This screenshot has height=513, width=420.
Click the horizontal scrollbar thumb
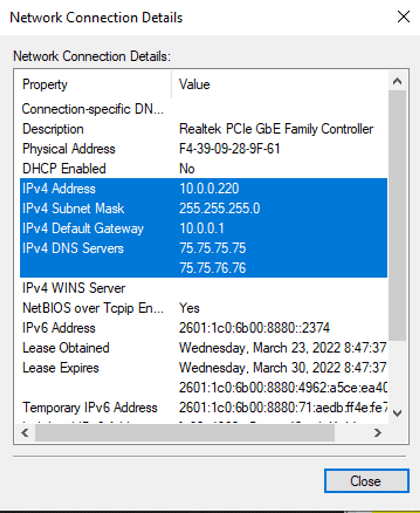[185, 433]
